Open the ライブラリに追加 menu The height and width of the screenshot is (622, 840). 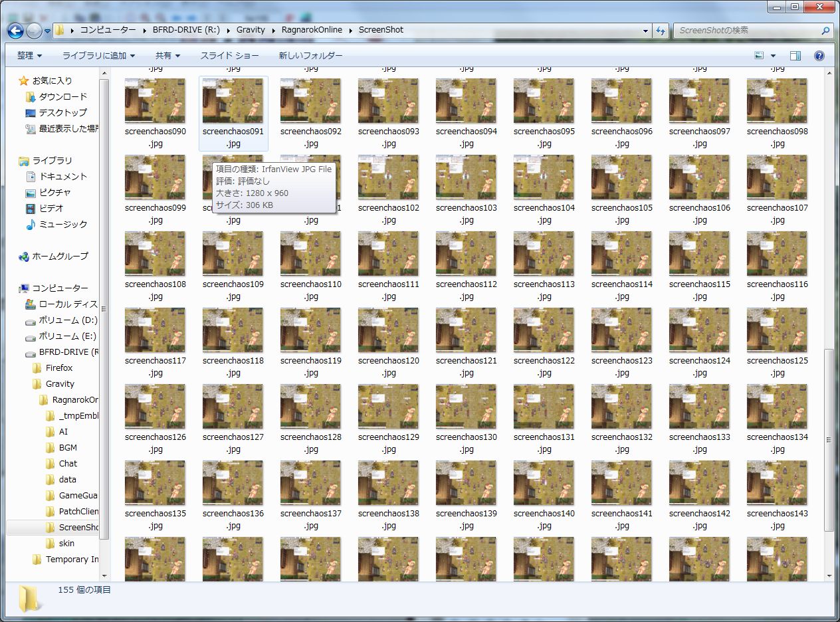coord(98,56)
